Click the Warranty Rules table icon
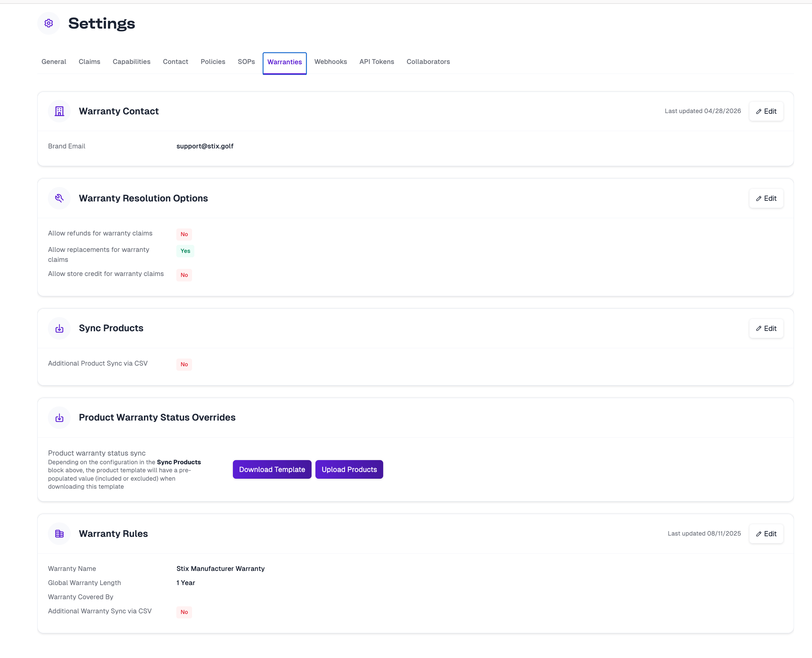Image resolution: width=812 pixels, height=658 pixels. (x=59, y=534)
